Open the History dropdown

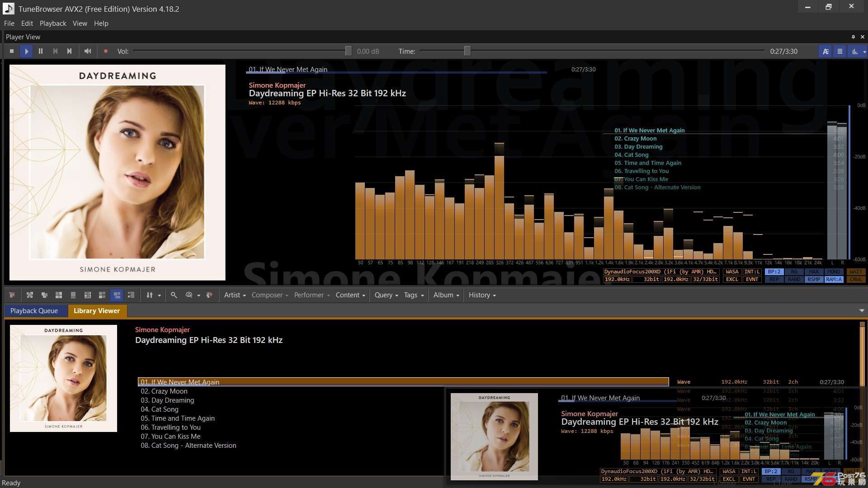click(482, 295)
